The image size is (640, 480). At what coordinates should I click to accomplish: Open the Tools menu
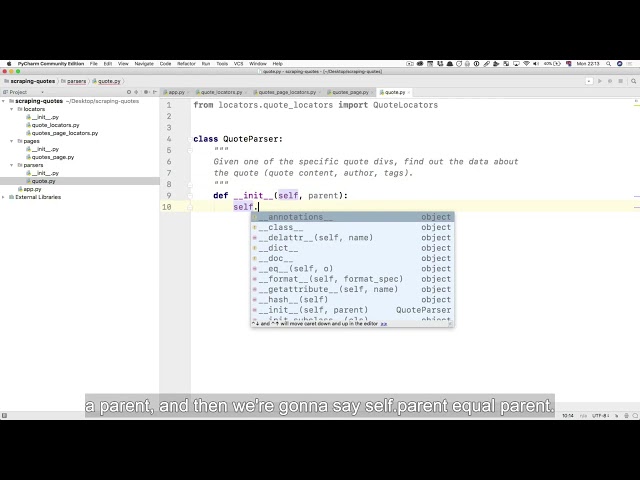click(x=222, y=64)
